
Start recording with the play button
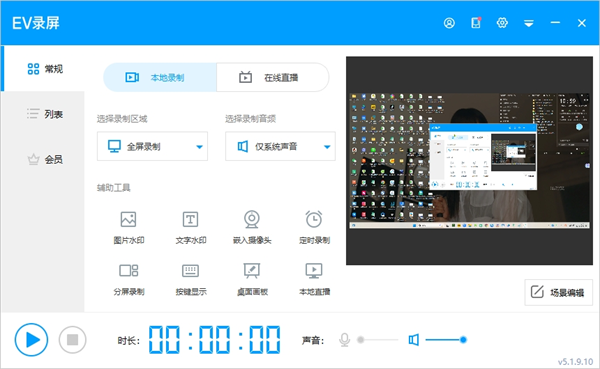click(x=31, y=340)
